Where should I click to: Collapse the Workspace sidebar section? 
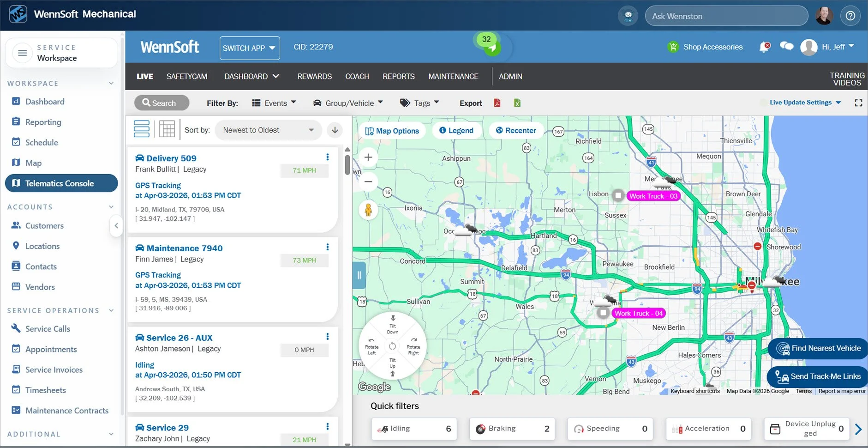pos(111,83)
